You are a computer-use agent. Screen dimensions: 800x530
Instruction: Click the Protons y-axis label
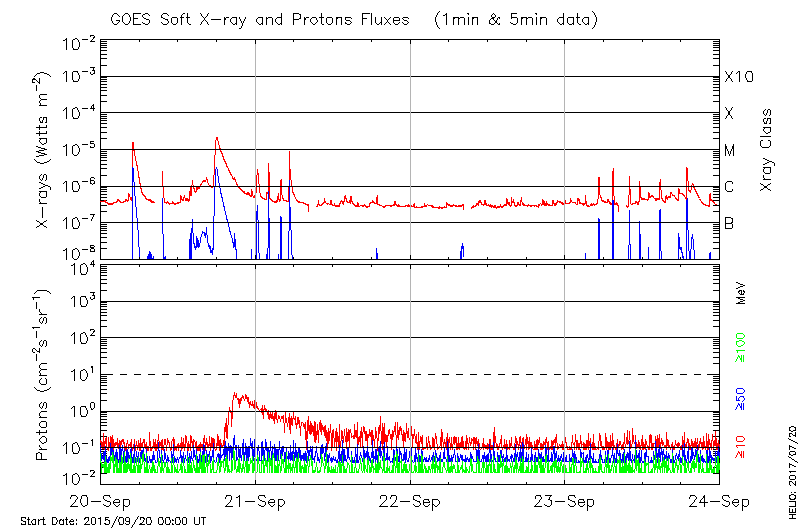click(x=42, y=375)
